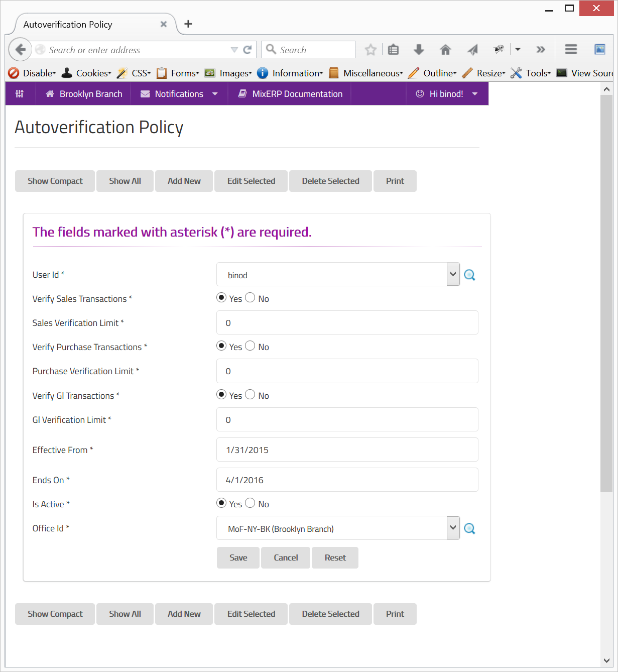Viewport: 618px width, 672px height.
Task: Click the Save button
Action: [x=238, y=557]
